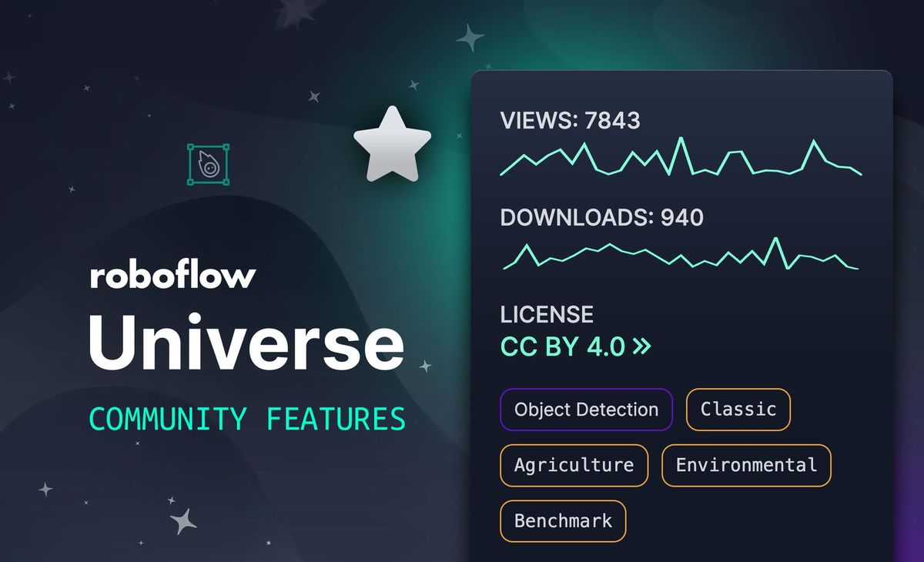Expand the VIEWS: 7843 statistics
This screenshot has height=562, width=924.
[571, 121]
